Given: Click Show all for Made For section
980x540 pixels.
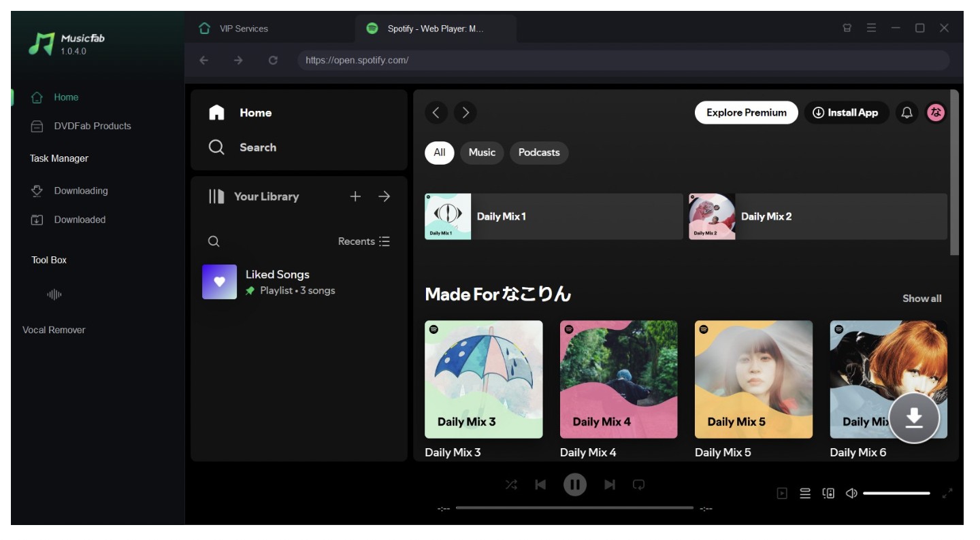Looking at the screenshot, I should (921, 299).
